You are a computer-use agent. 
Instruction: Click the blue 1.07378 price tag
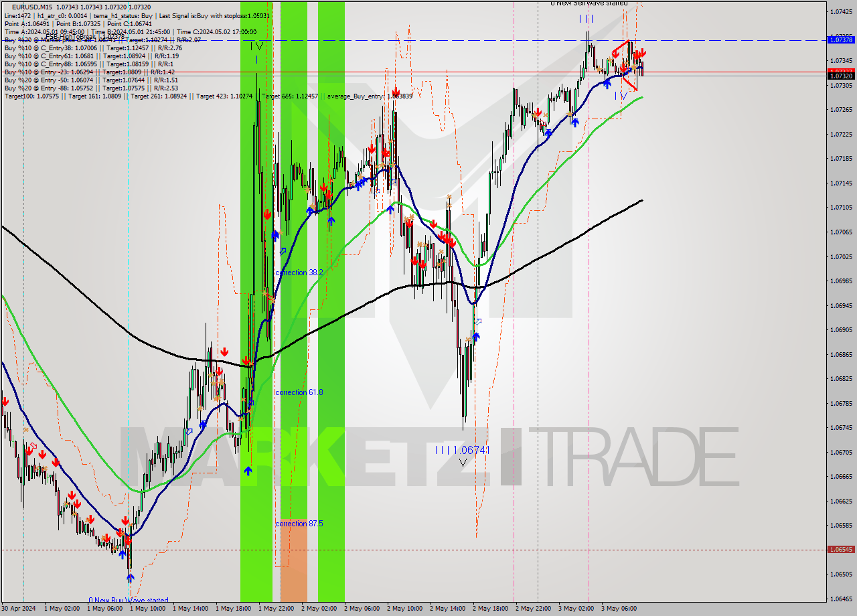pos(841,40)
